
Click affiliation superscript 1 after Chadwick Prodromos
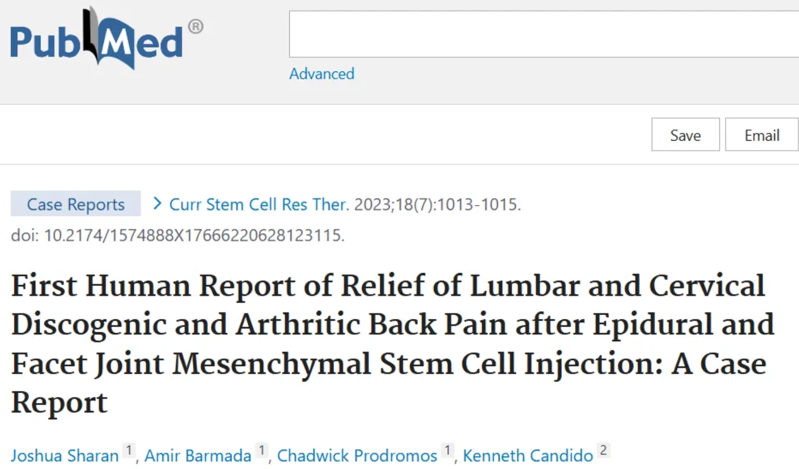tap(448, 452)
